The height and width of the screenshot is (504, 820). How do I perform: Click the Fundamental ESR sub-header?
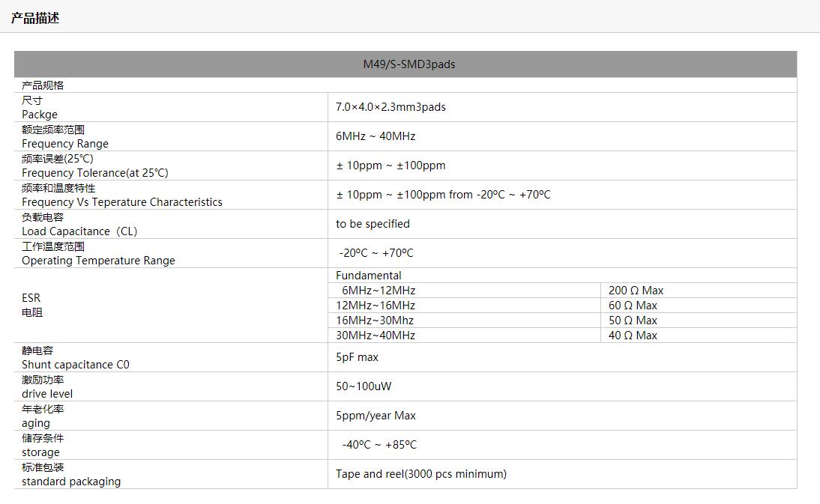point(368,276)
